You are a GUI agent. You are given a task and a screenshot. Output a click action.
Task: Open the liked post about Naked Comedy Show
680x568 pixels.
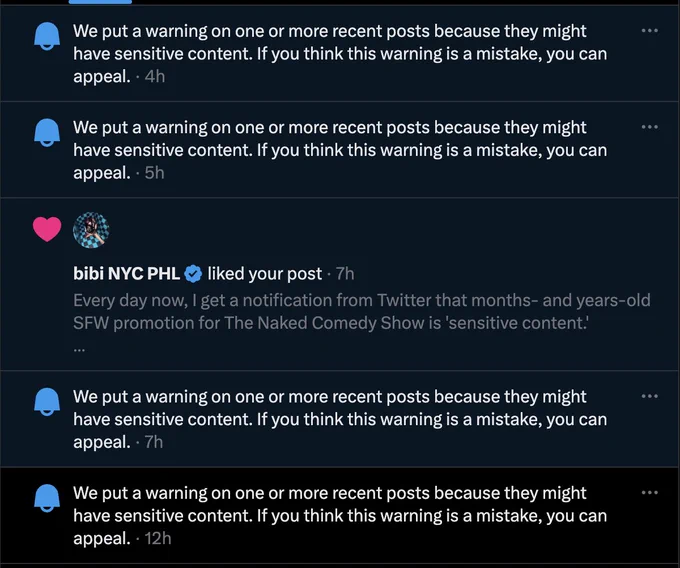(x=362, y=312)
